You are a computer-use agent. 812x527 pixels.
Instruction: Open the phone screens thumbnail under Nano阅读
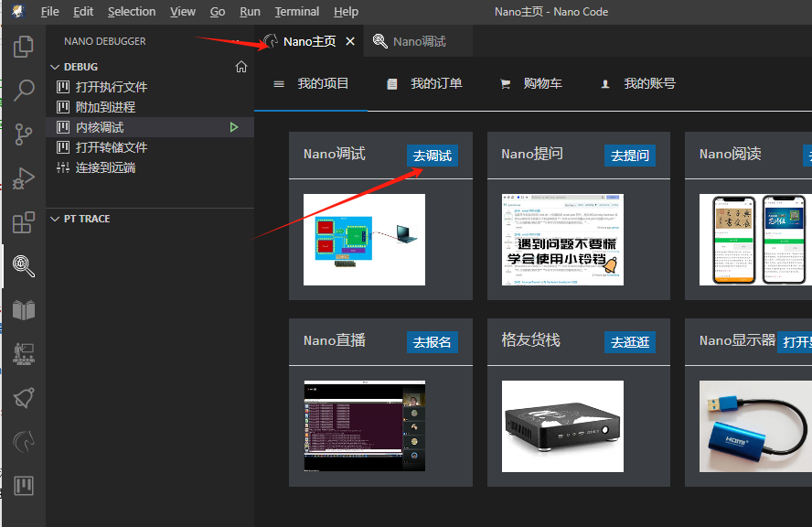755,240
